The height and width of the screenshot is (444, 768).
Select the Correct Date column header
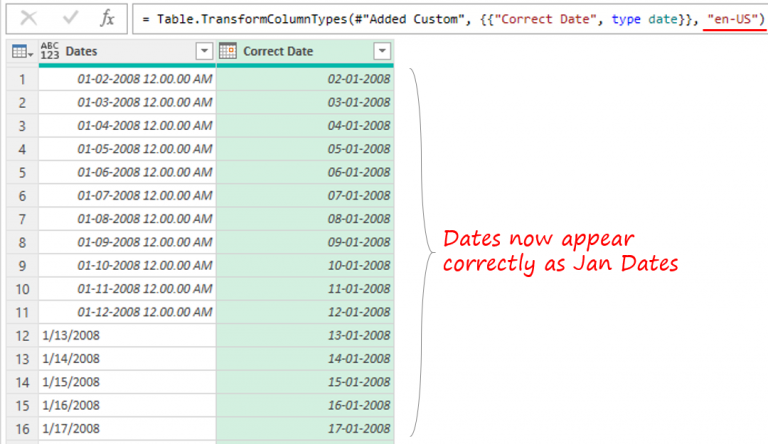tap(300, 51)
